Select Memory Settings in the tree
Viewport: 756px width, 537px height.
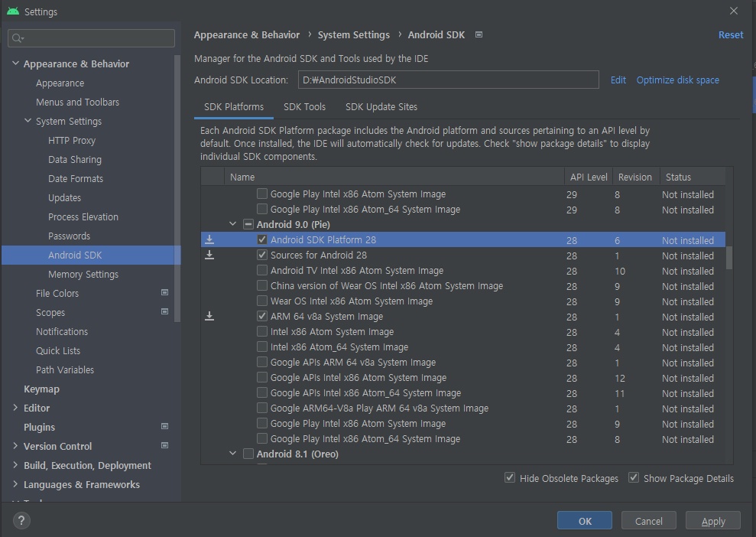click(83, 274)
